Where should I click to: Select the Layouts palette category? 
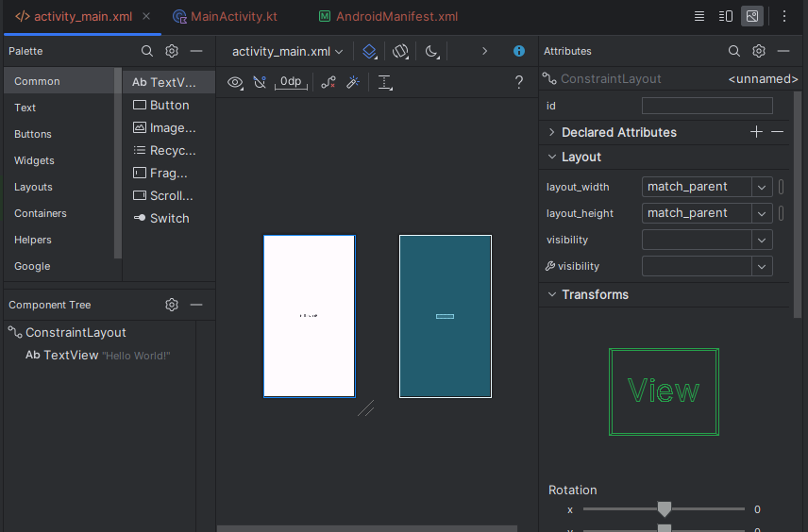pos(59,187)
